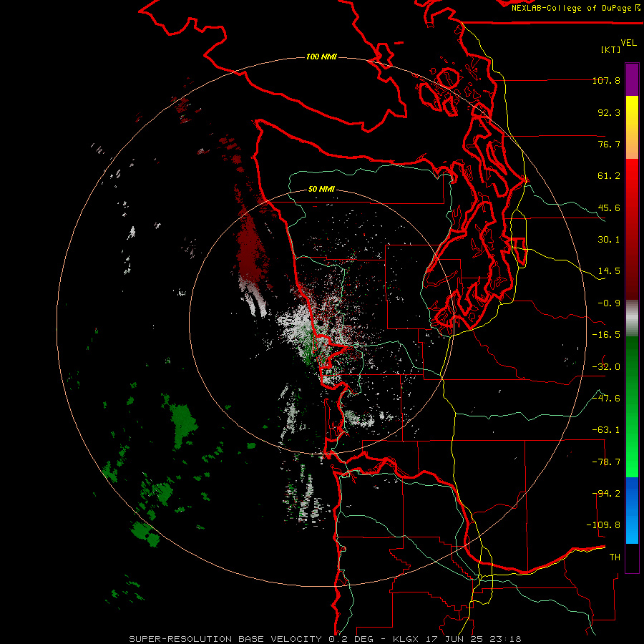The height and width of the screenshot is (644, 644).
Task: Click the -78.7 velocity scale value
Action: 606,462
